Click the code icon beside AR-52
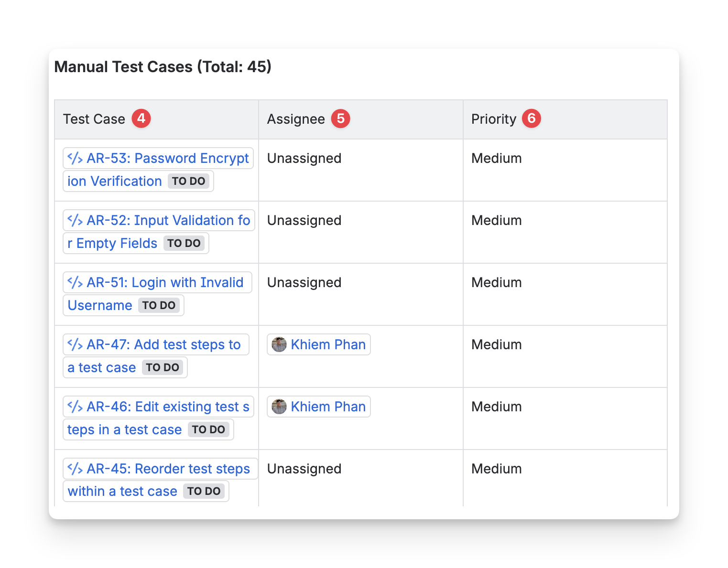Screen dimensions: 728x568 [x=75, y=220]
